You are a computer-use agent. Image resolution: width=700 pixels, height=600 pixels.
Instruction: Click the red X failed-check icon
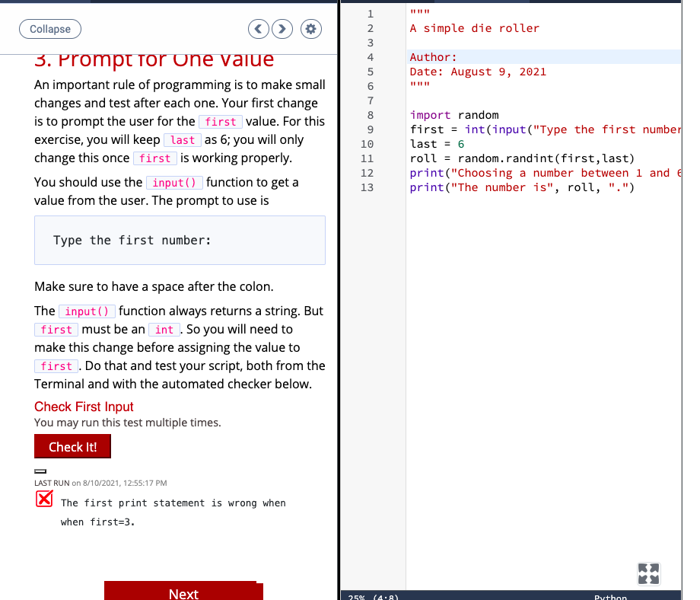[x=43, y=499]
